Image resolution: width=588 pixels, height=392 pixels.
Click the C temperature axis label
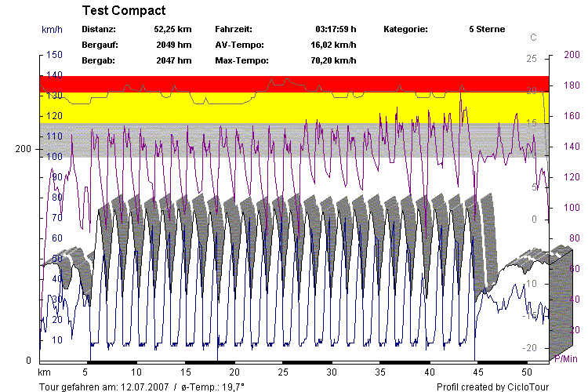coord(534,37)
